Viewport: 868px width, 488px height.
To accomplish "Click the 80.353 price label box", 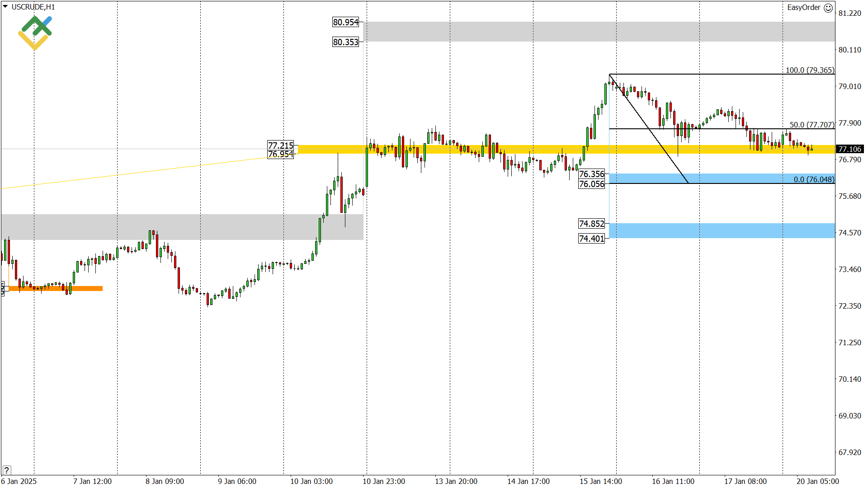I will pyautogui.click(x=345, y=42).
